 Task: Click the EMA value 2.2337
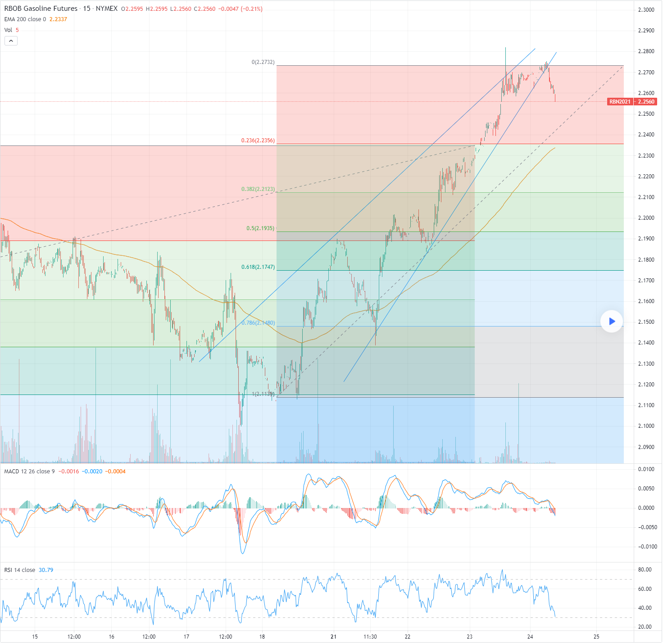tap(58, 19)
